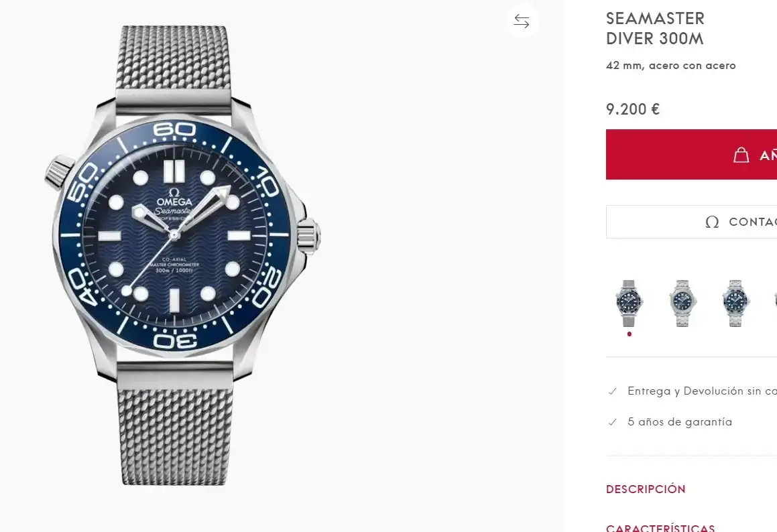Click the red dot under first thumbnail
This screenshot has width=777, height=532.
coord(629,334)
